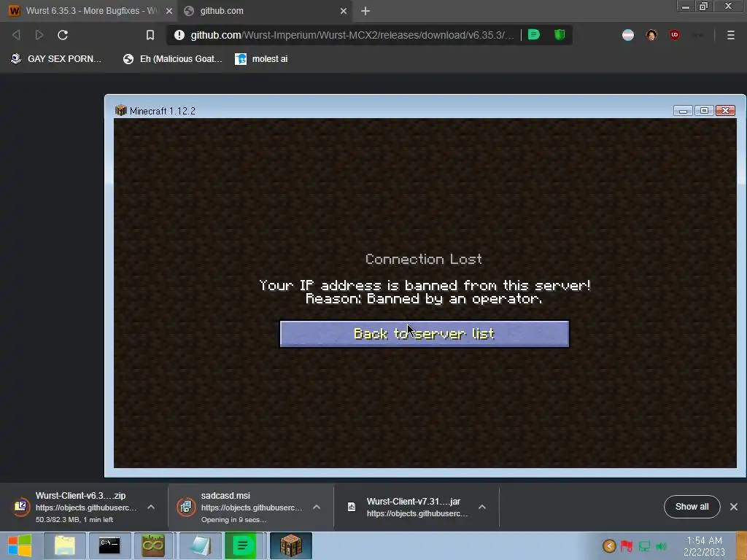Viewport: 747px width, 560px height.
Task: Open the third bookmark with blue icon
Action: point(262,59)
